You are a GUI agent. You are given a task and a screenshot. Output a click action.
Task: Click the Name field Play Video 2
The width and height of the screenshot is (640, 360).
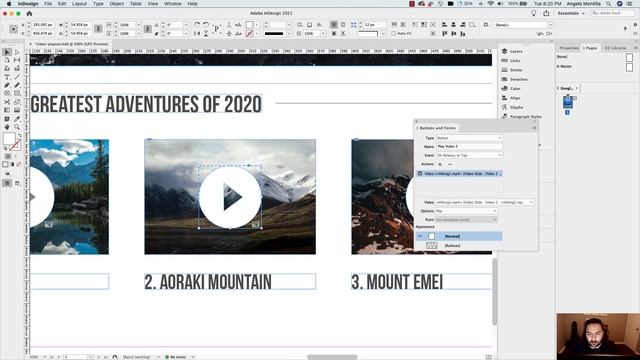[x=469, y=146]
